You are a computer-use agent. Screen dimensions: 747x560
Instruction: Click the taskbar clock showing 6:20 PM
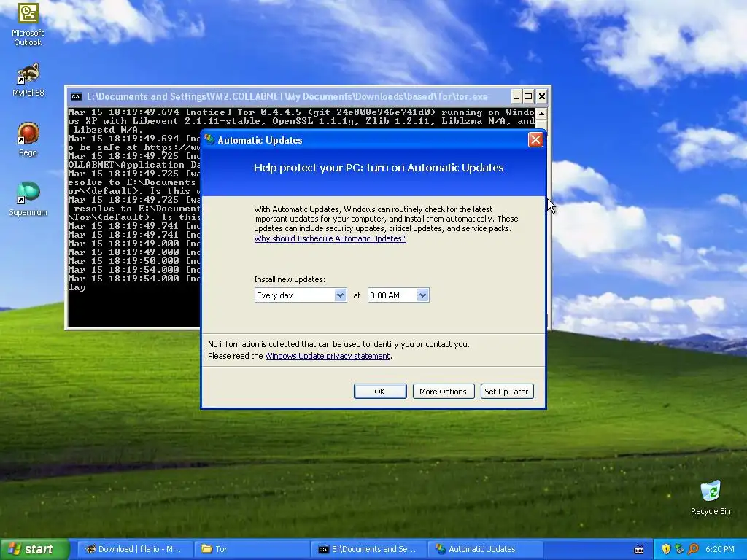719,549
